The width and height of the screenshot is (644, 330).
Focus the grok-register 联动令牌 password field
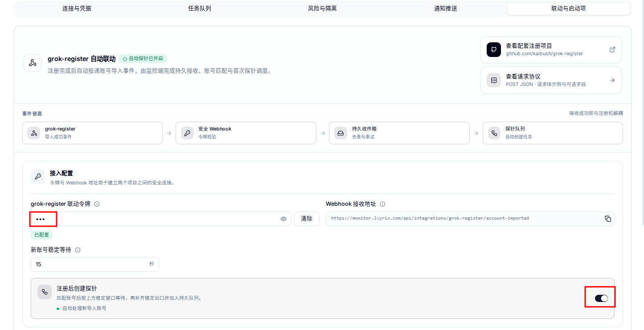pyautogui.click(x=161, y=219)
